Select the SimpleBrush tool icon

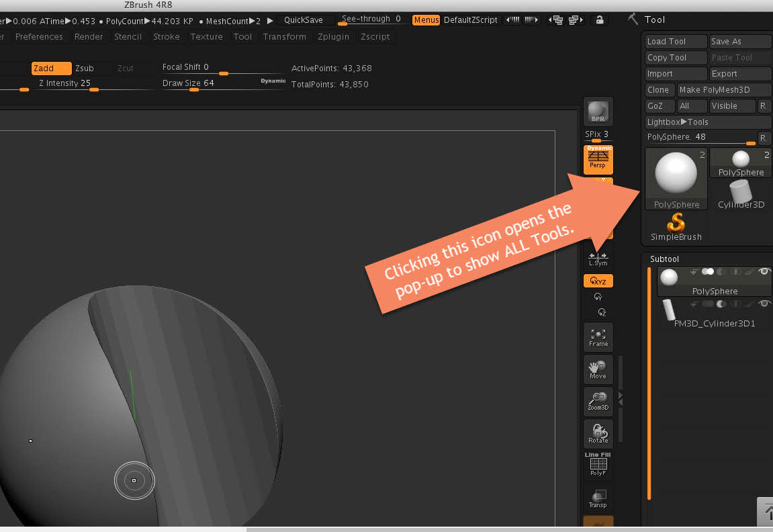pyautogui.click(x=676, y=227)
